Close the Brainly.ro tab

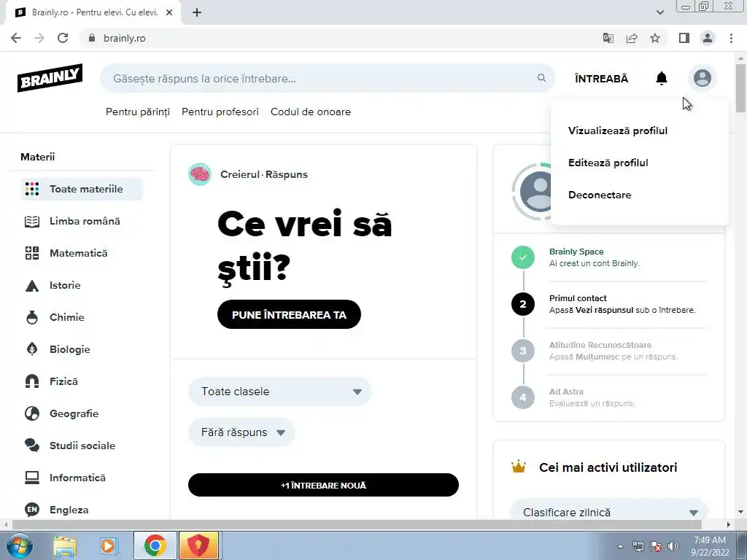[169, 12]
